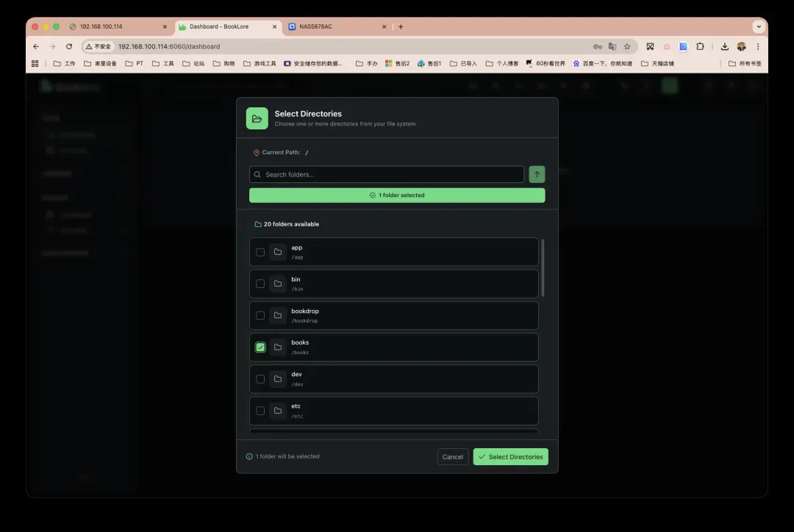Open Chrome downloads icon
The width and height of the screenshot is (794, 532).
pos(724,46)
